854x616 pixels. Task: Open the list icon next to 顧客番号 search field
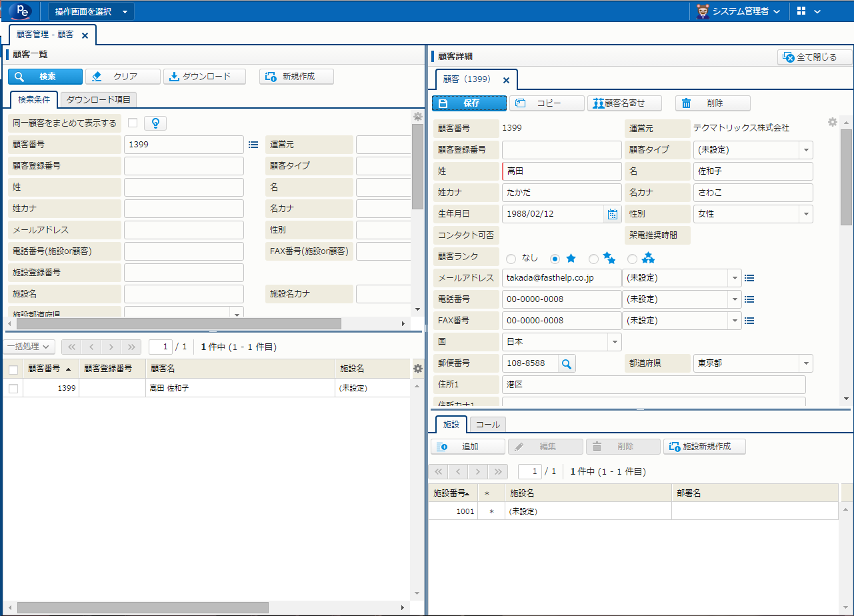[253, 144]
